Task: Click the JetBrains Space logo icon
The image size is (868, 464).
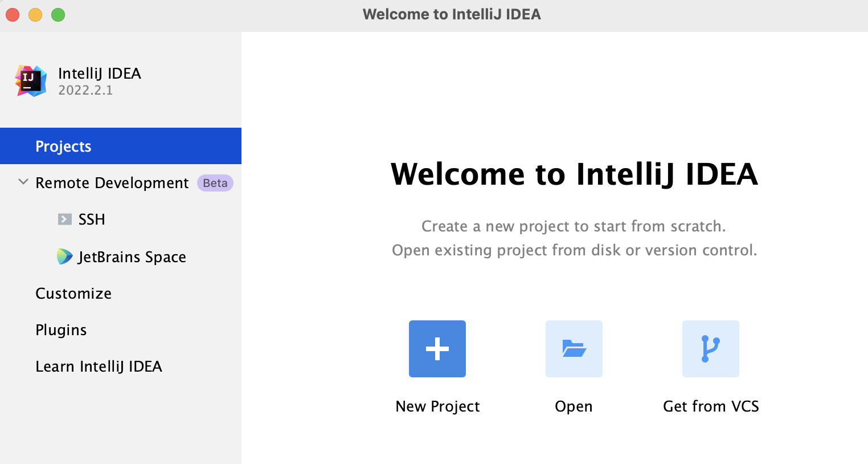Action: coord(65,257)
